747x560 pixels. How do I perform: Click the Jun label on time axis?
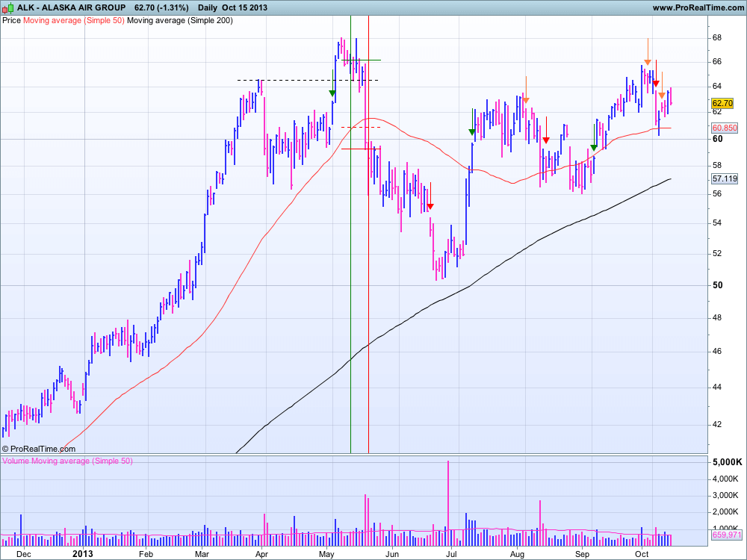tap(392, 554)
